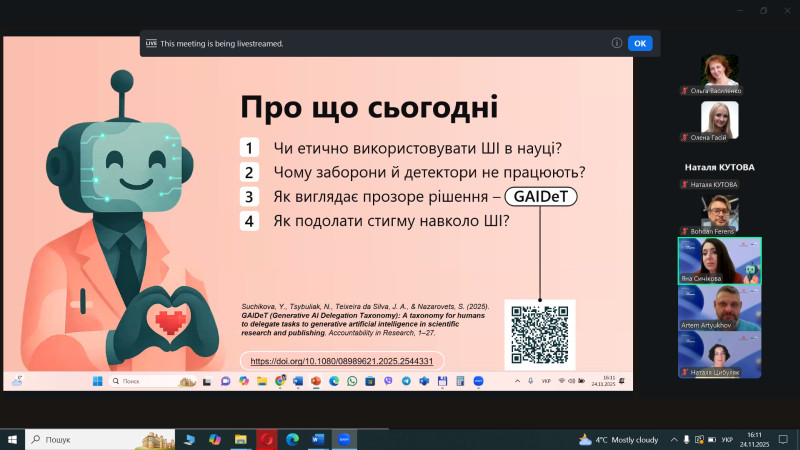The height and width of the screenshot is (450, 800).
Task: Open the clock and date flyout
Action: pyautogui.click(x=757, y=439)
